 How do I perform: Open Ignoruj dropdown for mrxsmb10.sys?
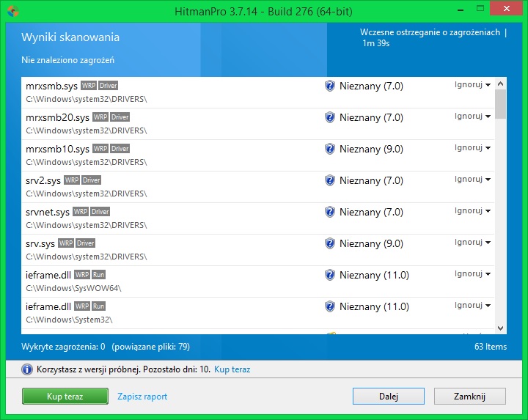[x=472, y=147]
